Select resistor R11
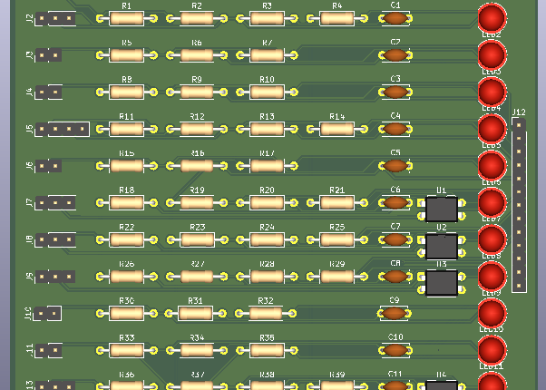This screenshot has width=546, height=390. (x=127, y=129)
